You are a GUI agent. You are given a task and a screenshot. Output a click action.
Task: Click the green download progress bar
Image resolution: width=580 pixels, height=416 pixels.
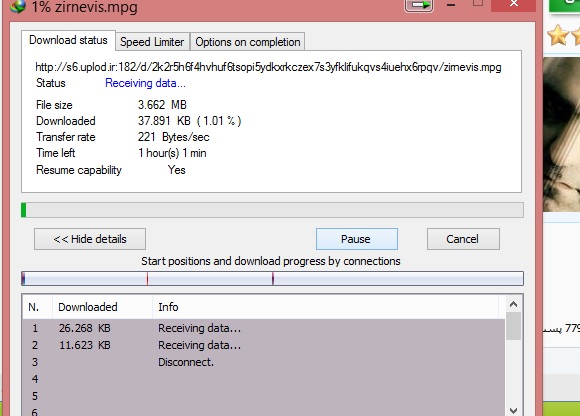pos(272,210)
